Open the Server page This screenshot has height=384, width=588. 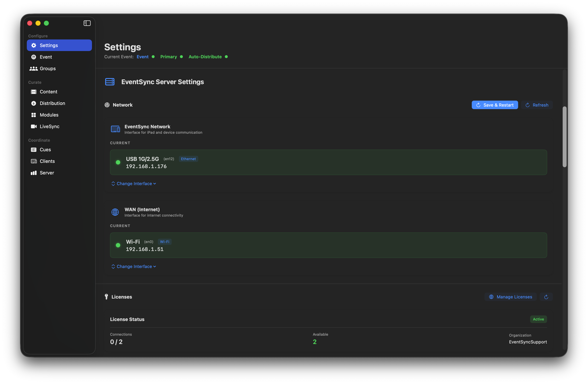(59, 173)
